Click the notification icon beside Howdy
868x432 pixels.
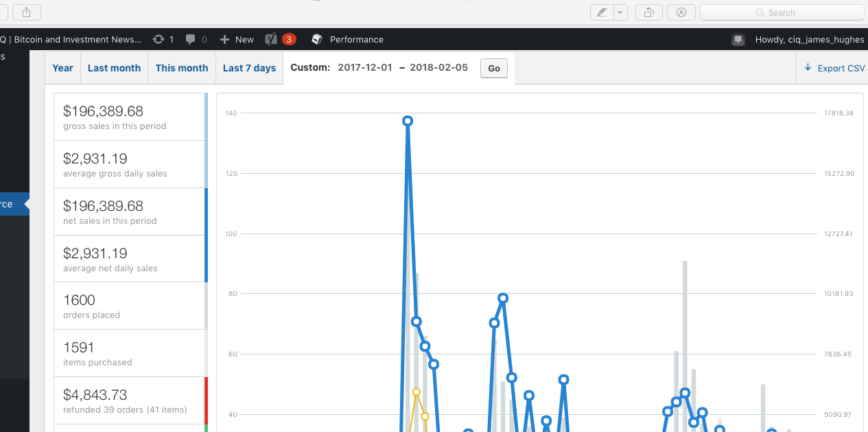point(738,40)
